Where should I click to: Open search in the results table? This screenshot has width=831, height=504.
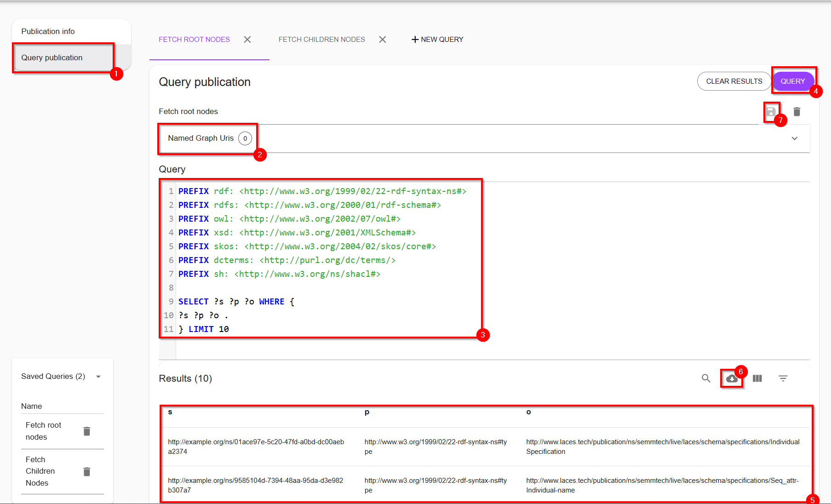[x=706, y=378]
